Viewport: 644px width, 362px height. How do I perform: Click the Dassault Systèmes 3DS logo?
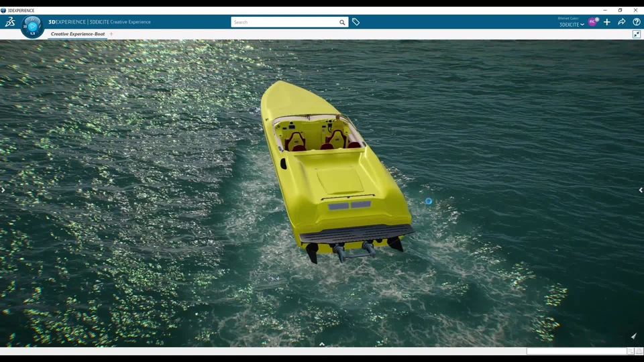[x=9, y=22]
